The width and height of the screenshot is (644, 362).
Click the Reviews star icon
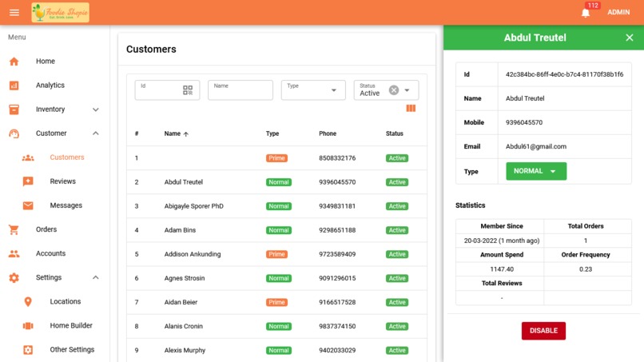[28, 181]
